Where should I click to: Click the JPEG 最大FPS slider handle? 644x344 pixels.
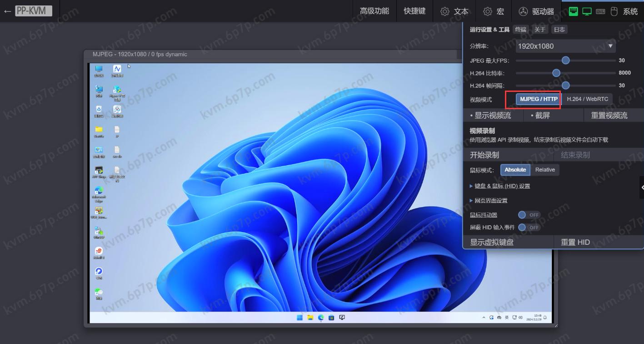pyautogui.click(x=565, y=60)
